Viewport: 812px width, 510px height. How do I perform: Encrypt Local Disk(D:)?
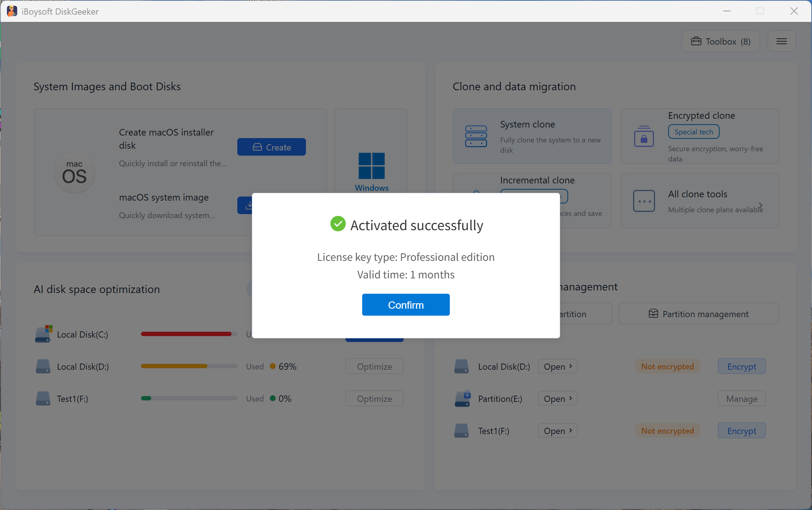pyautogui.click(x=742, y=366)
